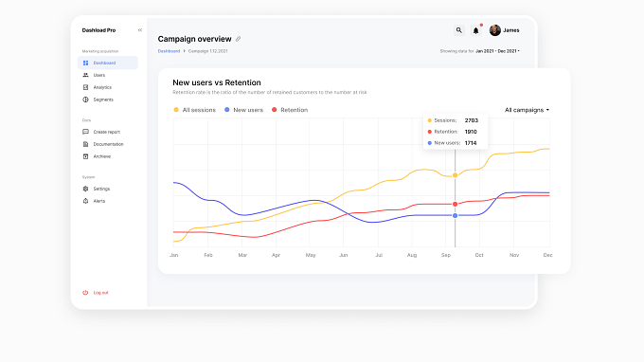This screenshot has width=644, height=362.
Task: Open search with the magnifier icon
Action: click(458, 30)
